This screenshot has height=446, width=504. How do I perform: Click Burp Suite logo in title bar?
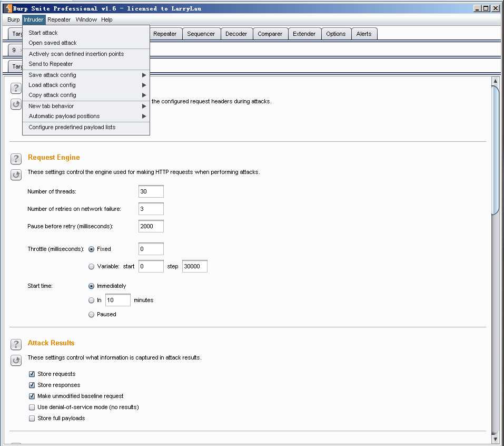8,8
